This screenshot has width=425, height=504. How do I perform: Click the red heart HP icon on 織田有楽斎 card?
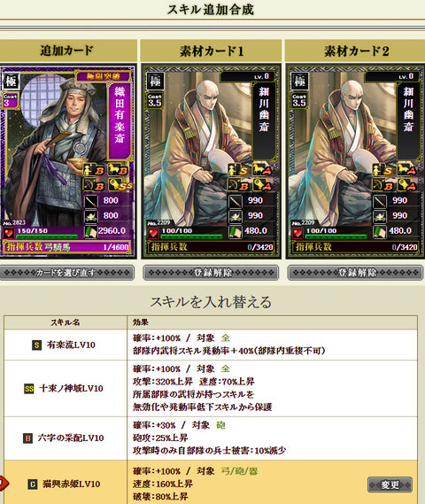point(9,233)
